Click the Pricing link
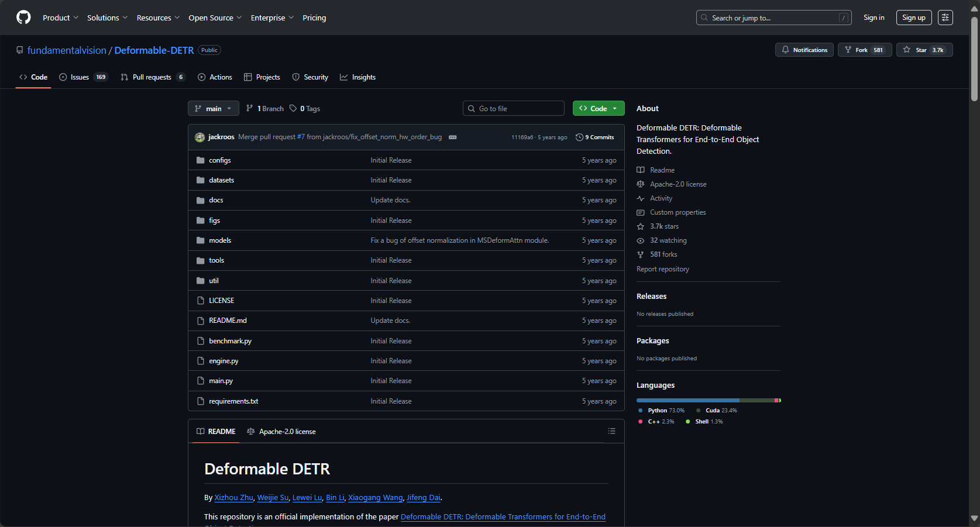The width and height of the screenshot is (980, 527). coord(314,18)
